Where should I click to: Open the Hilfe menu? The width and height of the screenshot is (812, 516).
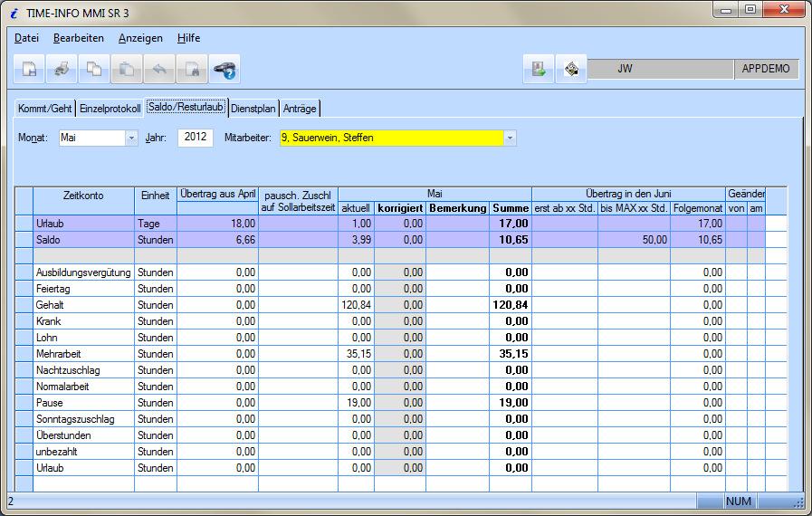[188, 38]
